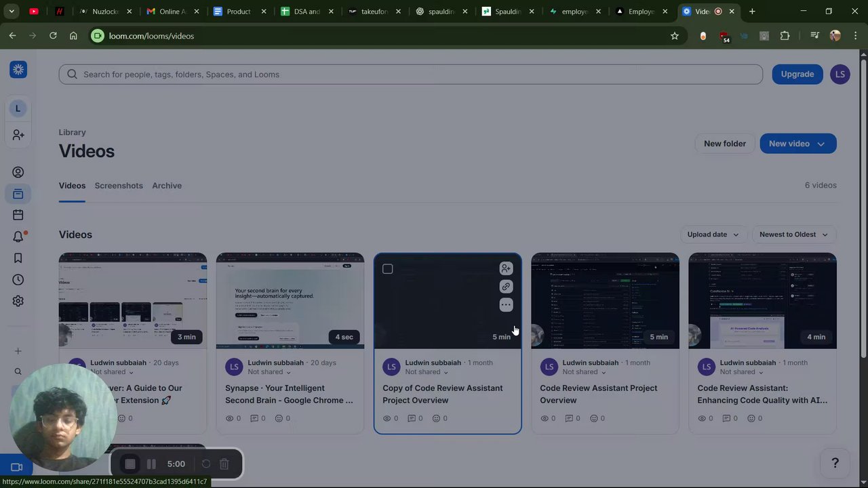The height and width of the screenshot is (488, 868).
Task: Switch to the Product docs browser tab
Action: pos(239,12)
